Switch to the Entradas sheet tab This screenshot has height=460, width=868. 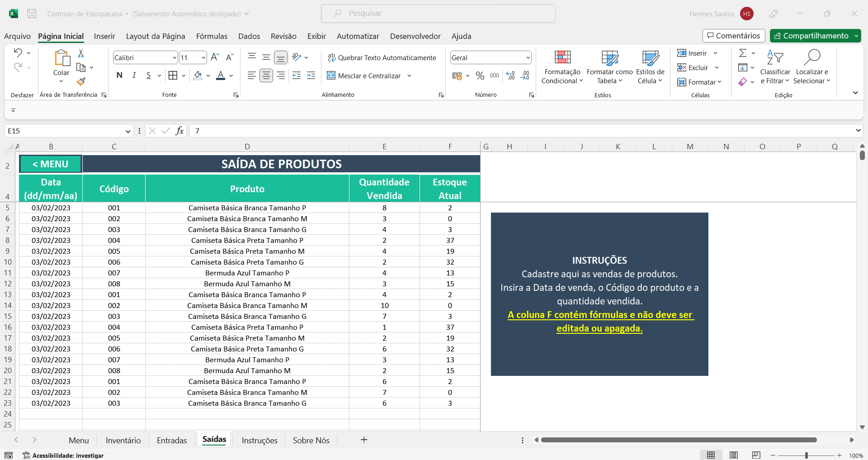[172, 440]
